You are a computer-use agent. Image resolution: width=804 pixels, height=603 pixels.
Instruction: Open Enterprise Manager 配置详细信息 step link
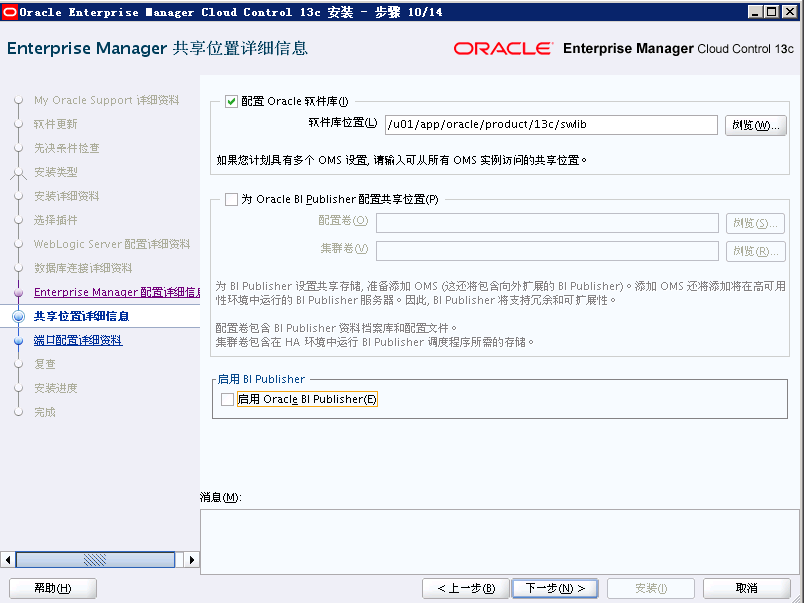pos(117,292)
